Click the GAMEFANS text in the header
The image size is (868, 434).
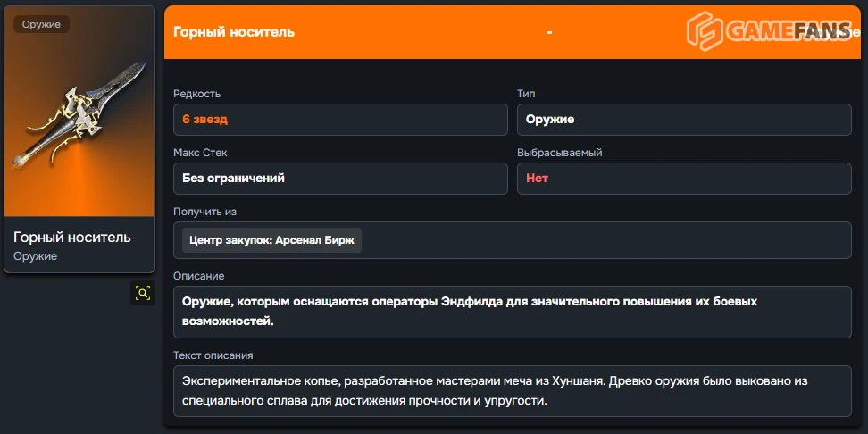pos(788,31)
